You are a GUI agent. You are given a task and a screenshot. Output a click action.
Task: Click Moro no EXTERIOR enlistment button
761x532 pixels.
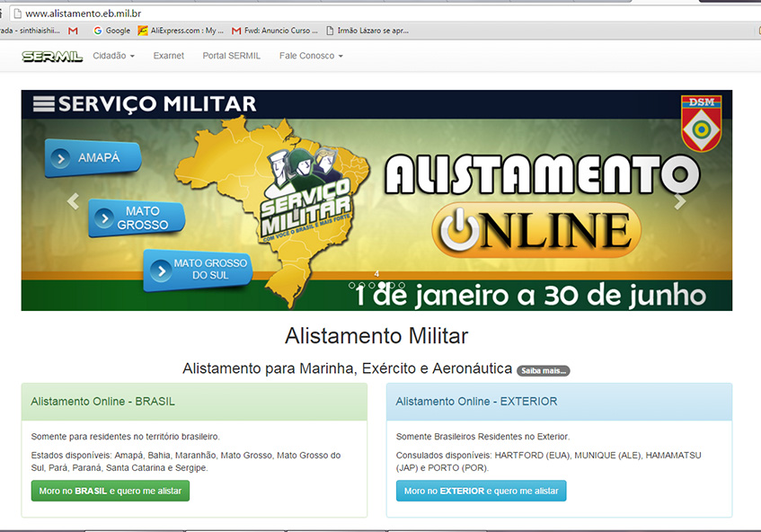(481, 492)
